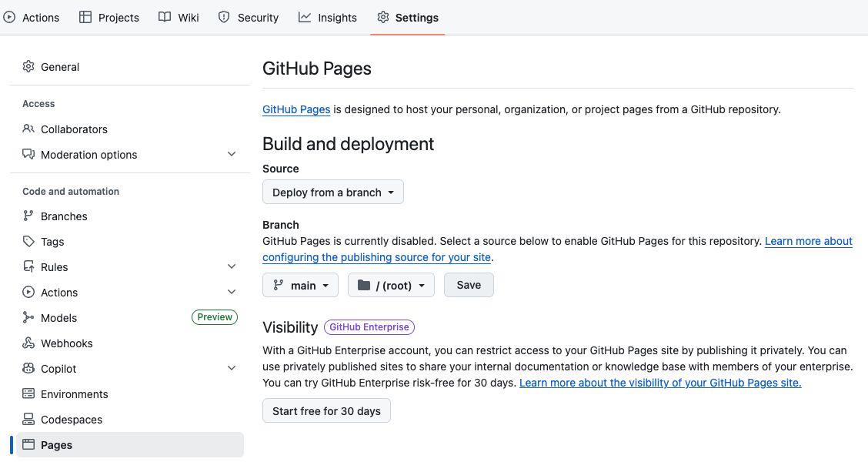The width and height of the screenshot is (868, 462).
Task: Click the Copilot icon in sidebar
Action: pos(28,369)
